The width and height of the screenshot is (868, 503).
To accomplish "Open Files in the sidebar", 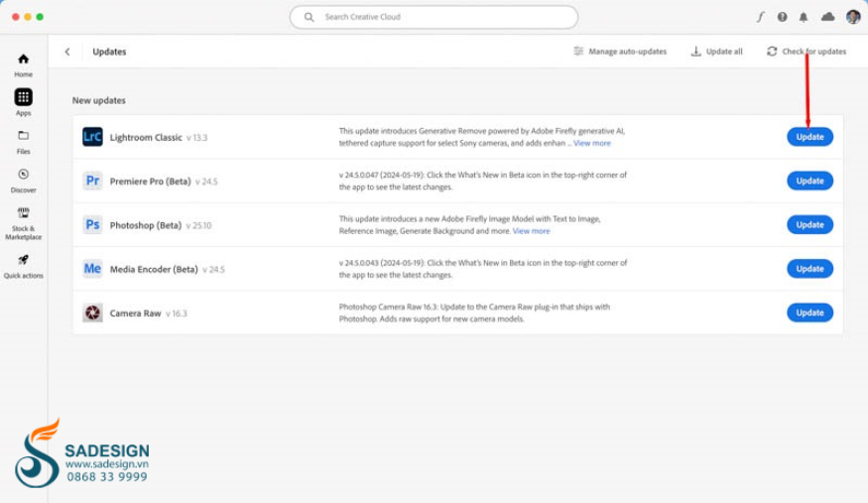I will (x=23, y=142).
